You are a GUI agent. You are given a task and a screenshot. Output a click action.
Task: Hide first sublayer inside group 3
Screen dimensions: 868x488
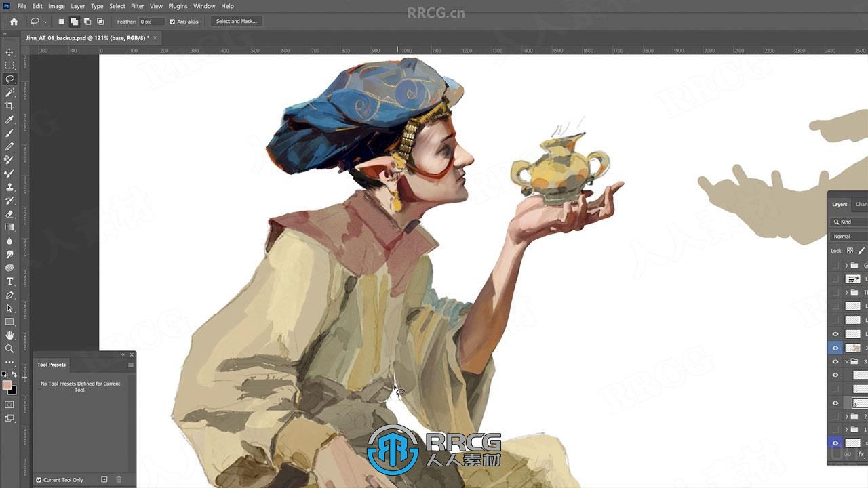pos(835,375)
